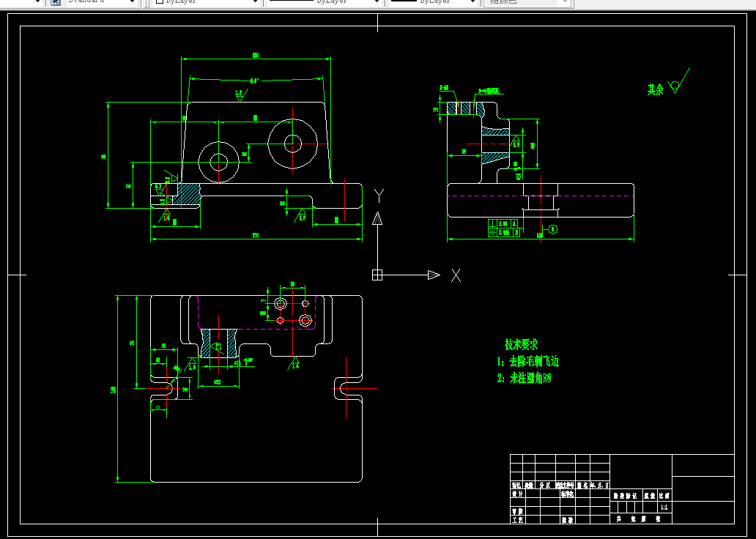This screenshot has height=539, width=756.
Task: Click the UCS origin square icon
Action: click(377, 275)
